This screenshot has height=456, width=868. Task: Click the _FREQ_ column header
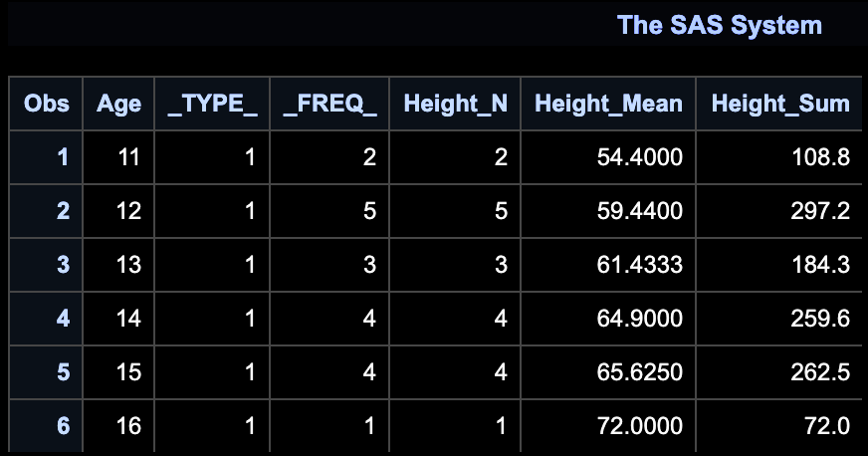(329, 104)
